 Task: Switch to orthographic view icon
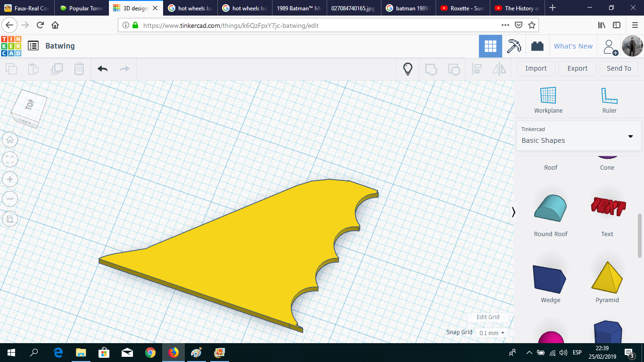pos(10,219)
